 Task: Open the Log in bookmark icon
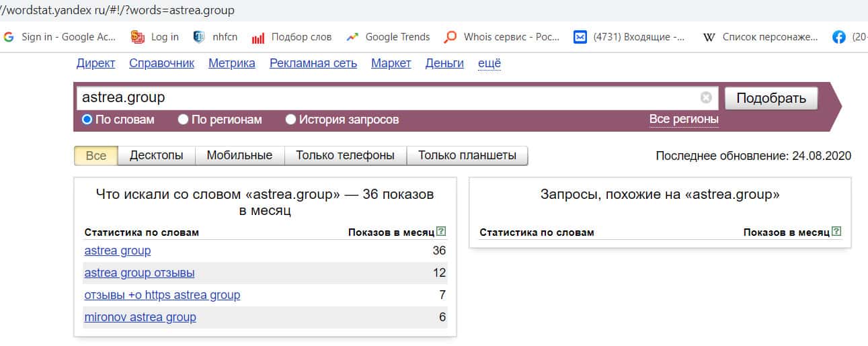pyautogui.click(x=138, y=37)
